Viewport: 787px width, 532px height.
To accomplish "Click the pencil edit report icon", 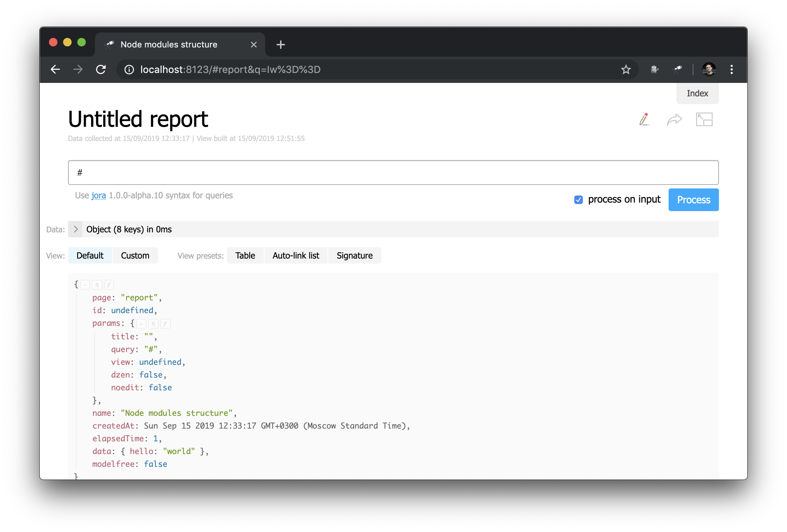I will pyautogui.click(x=644, y=119).
